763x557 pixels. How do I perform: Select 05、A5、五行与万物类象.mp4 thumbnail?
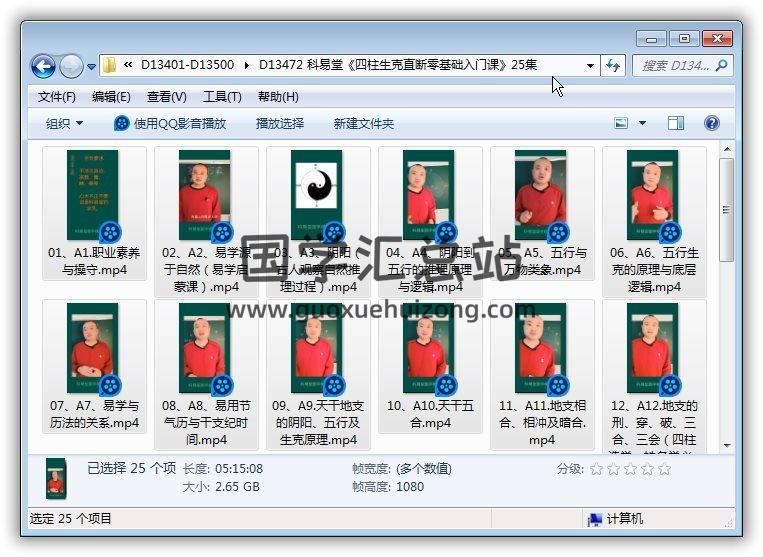tap(540, 195)
